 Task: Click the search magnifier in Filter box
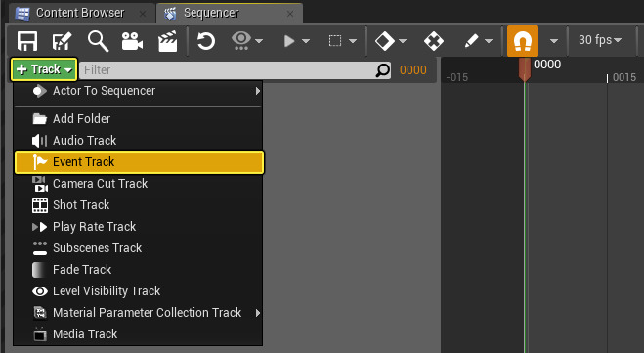[x=383, y=70]
